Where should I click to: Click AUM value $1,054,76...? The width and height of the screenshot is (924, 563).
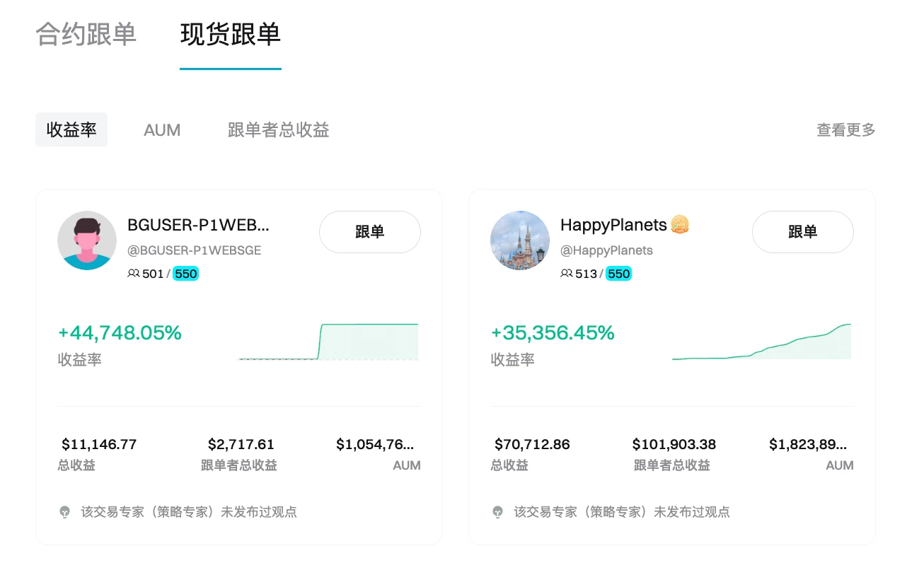pyautogui.click(x=376, y=444)
